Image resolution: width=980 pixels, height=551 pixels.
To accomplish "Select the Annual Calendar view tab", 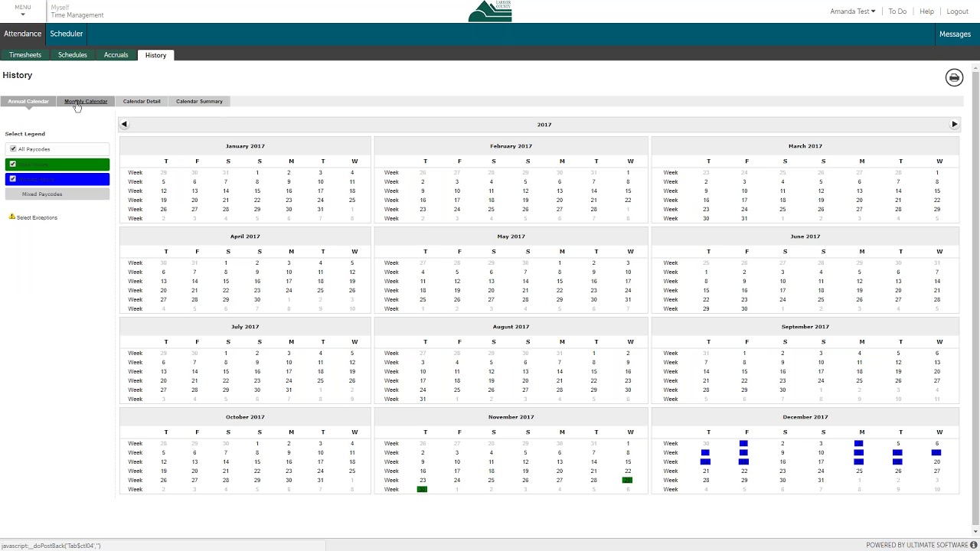I will coord(28,101).
